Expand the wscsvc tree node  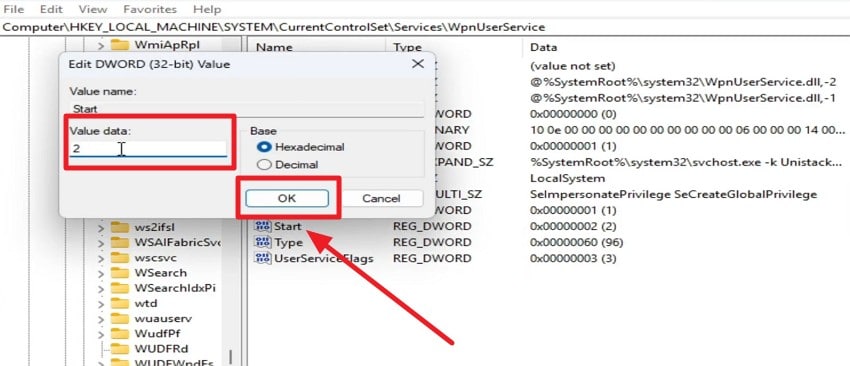pos(101,258)
